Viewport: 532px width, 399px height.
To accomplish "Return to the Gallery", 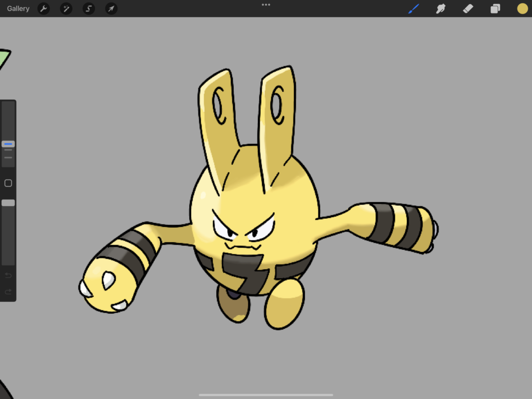I will tap(18, 8).
